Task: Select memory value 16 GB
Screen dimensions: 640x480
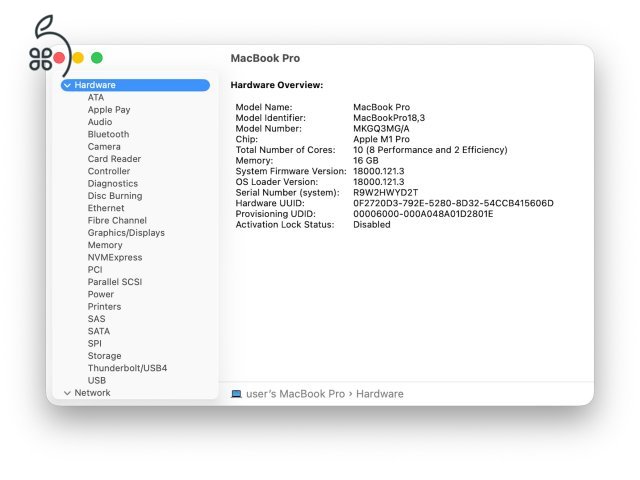Action: (x=366, y=160)
